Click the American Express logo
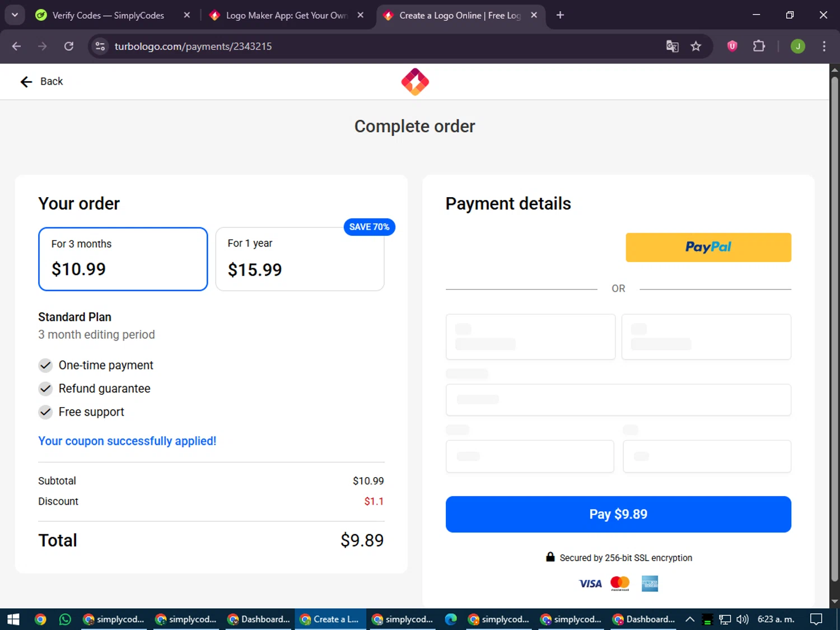 pos(650,584)
